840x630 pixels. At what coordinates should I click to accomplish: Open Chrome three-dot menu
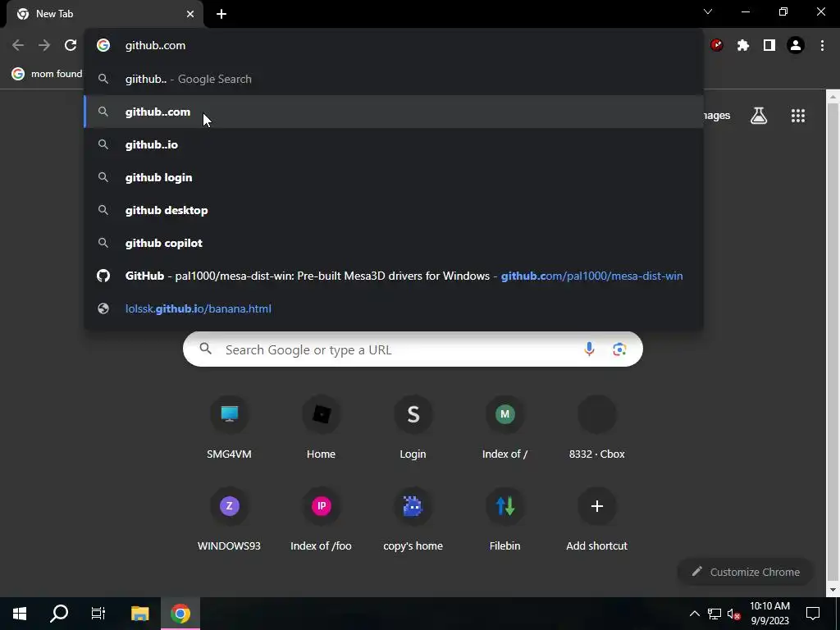tap(822, 46)
